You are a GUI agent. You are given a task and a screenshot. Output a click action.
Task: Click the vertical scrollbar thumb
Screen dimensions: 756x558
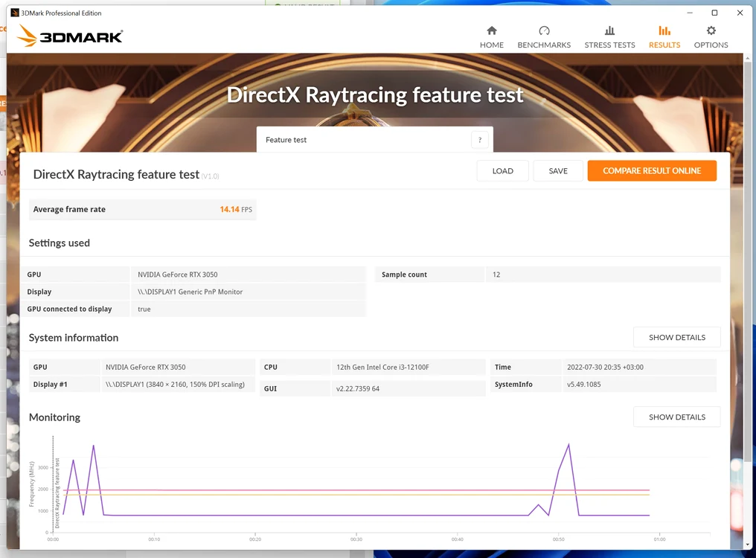tap(747, 260)
